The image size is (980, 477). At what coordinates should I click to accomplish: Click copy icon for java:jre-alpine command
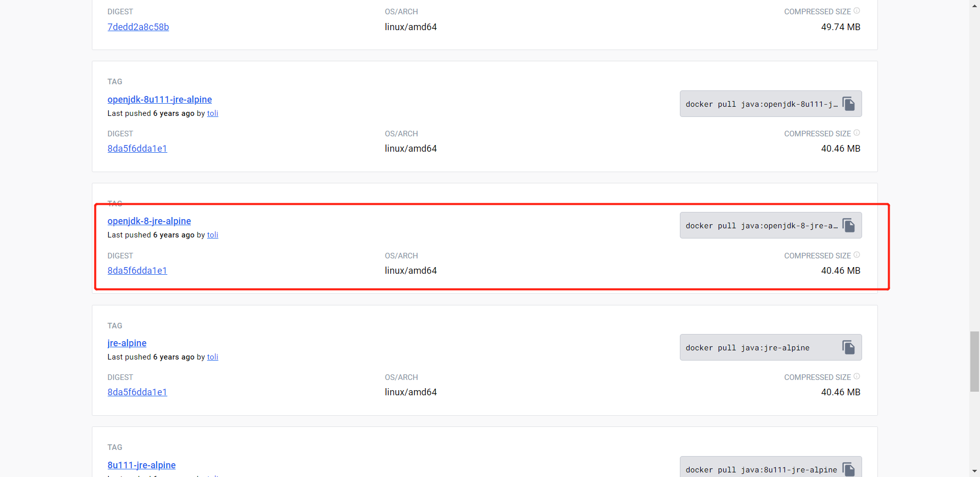pyautogui.click(x=848, y=348)
